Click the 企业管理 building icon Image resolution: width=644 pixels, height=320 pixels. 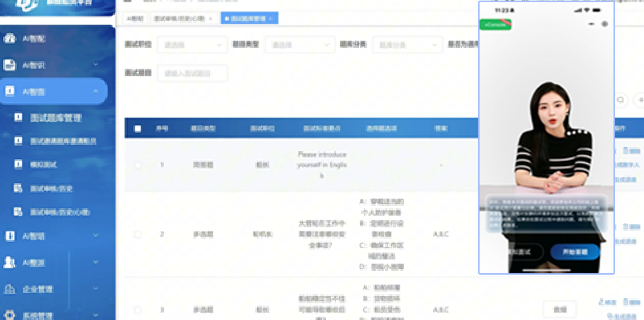click(10, 289)
